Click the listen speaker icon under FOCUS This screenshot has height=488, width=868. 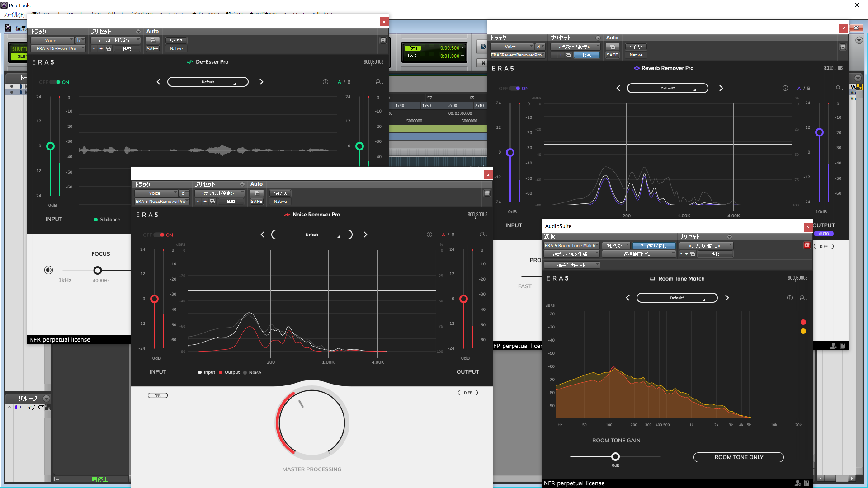point(49,270)
